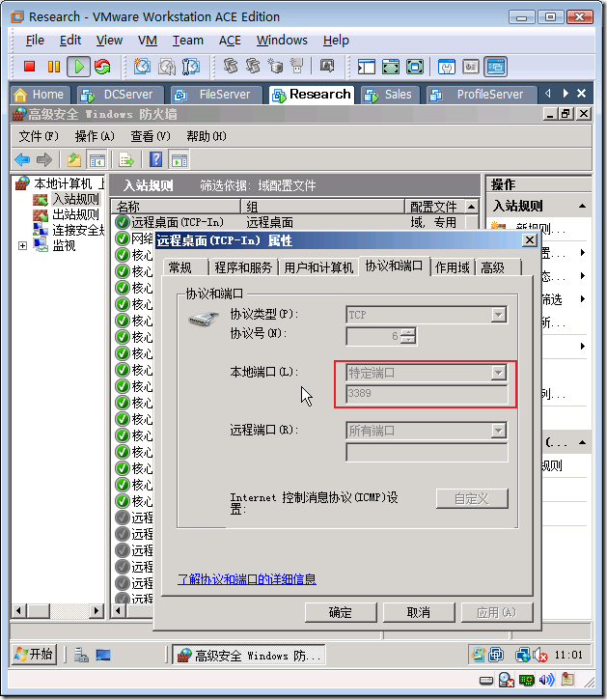Click the 组 column header
The height and width of the screenshot is (700, 607).
click(322, 207)
